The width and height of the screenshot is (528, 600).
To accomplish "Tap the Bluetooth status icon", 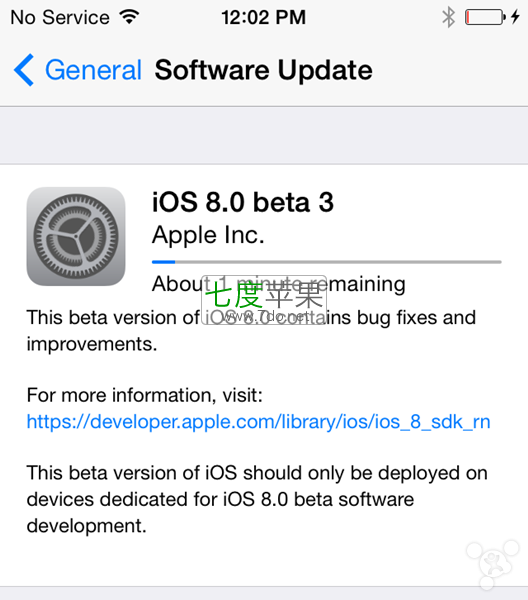I will pos(448,17).
